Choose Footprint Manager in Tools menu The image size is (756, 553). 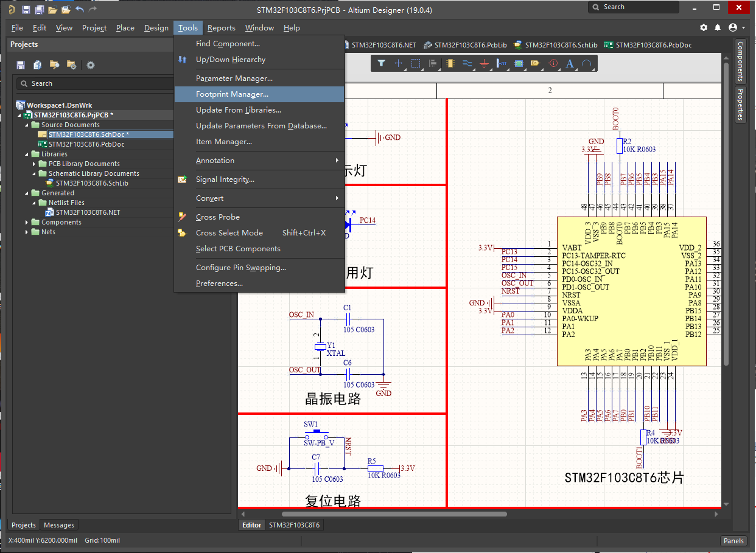pos(259,94)
